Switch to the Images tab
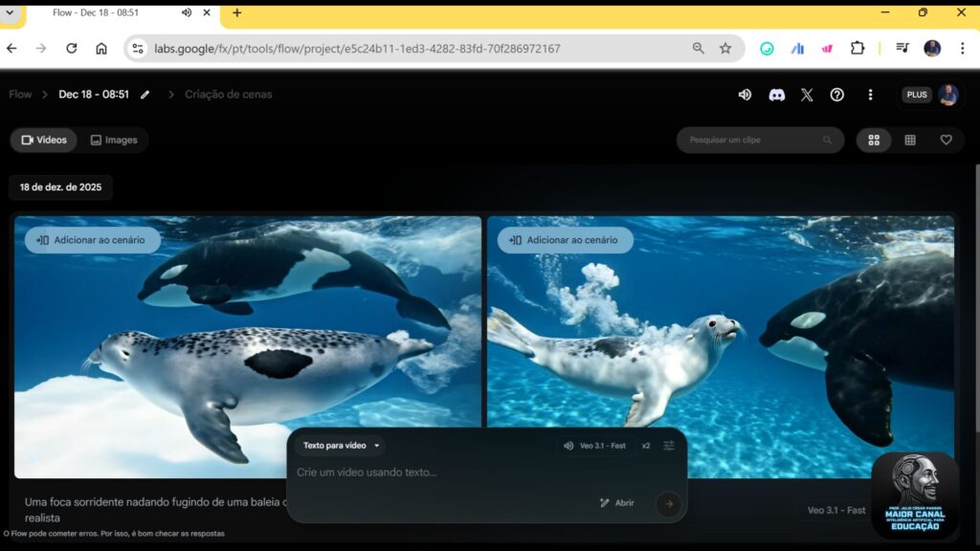 click(x=114, y=140)
